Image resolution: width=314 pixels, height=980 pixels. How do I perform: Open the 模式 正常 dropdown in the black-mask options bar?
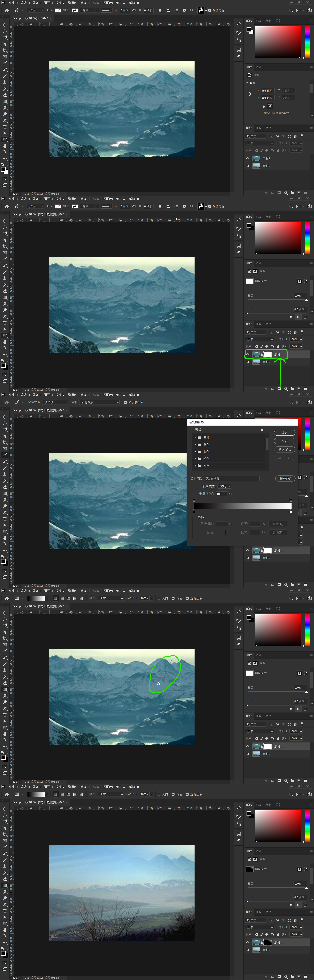click(x=111, y=794)
